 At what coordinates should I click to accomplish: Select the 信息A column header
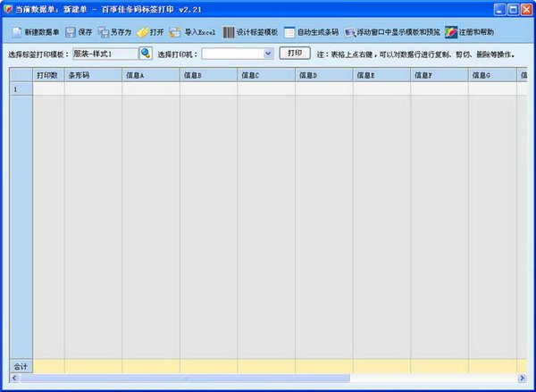pos(151,75)
